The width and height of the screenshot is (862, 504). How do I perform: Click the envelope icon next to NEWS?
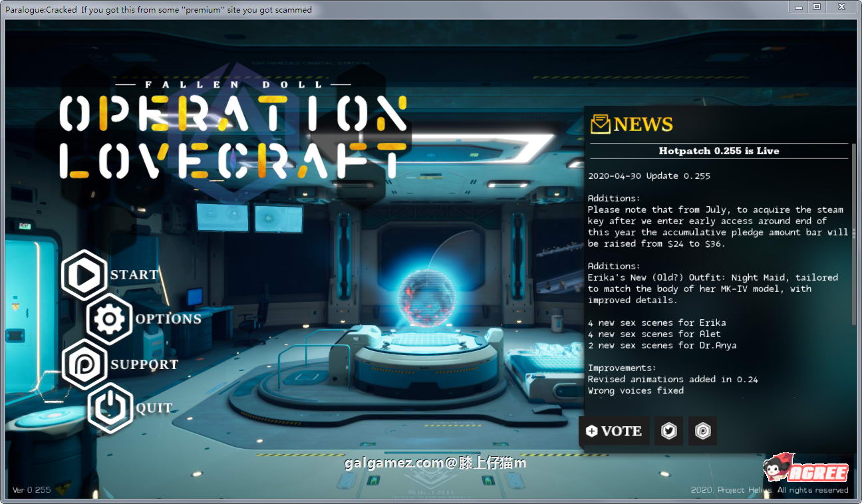pos(600,124)
